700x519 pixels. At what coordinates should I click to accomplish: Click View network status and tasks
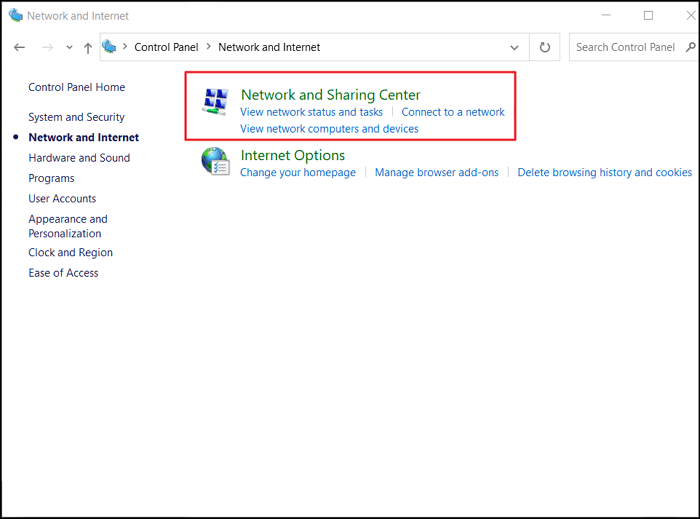(x=311, y=112)
